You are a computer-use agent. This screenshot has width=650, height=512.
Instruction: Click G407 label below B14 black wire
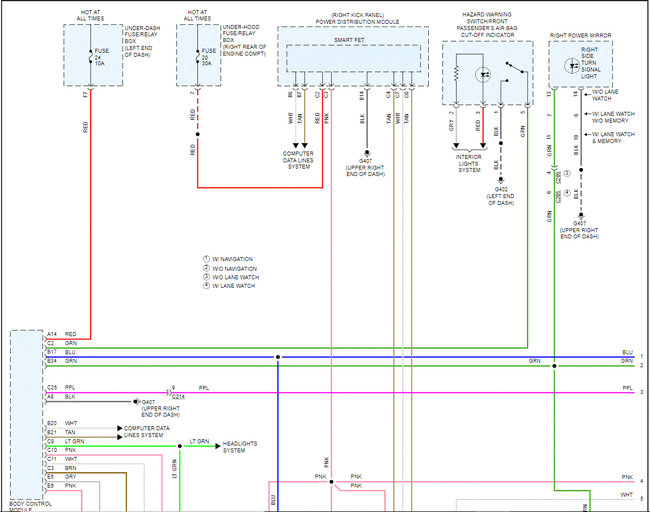click(365, 167)
